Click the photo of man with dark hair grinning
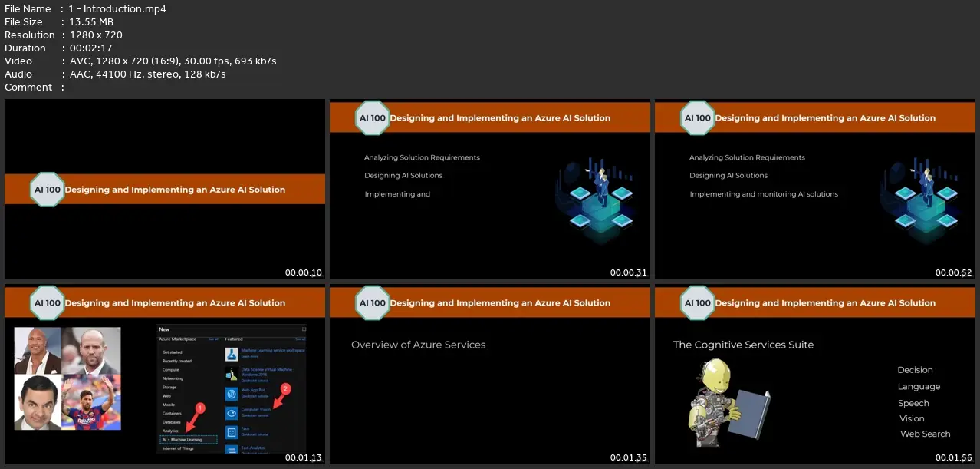980x469 pixels. click(x=38, y=403)
